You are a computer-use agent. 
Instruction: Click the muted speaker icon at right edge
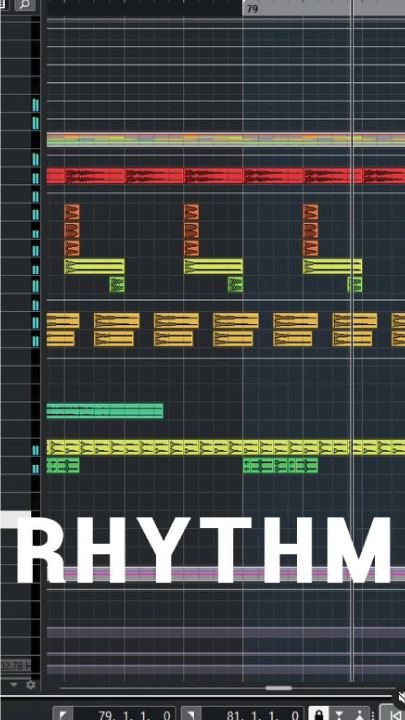pyautogui.click(x=399, y=698)
